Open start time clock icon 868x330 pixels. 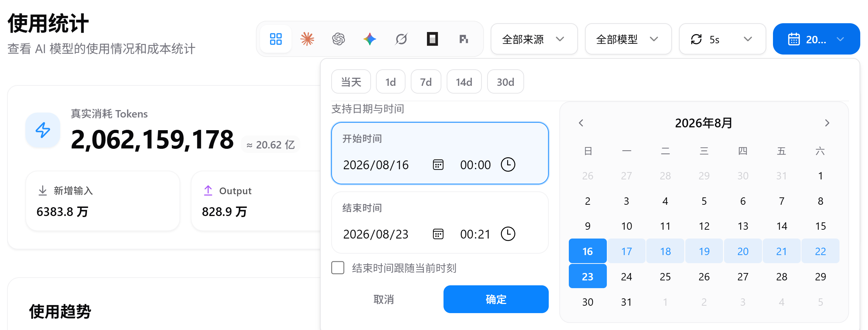point(508,165)
